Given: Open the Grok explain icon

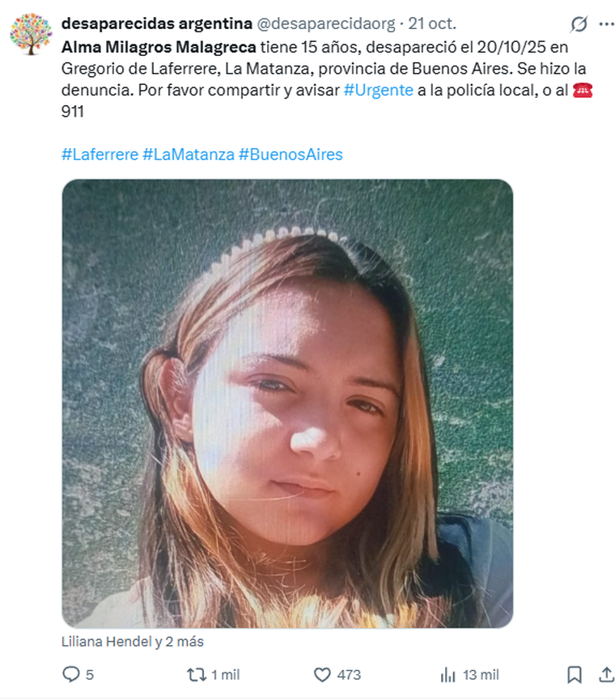Looking at the screenshot, I should 579,23.
